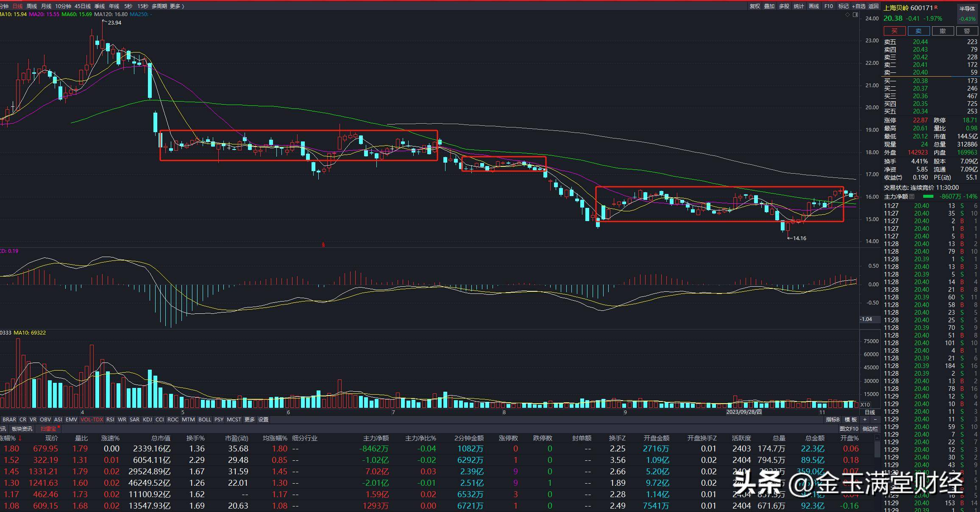
Task: Open the 叠加 overlay menu
Action: pos(769,6)
